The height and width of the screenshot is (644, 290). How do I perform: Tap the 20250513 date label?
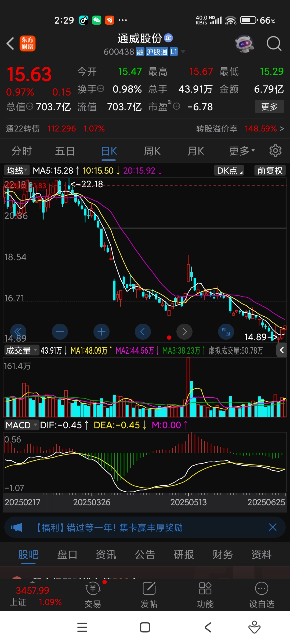pos(189,502)
